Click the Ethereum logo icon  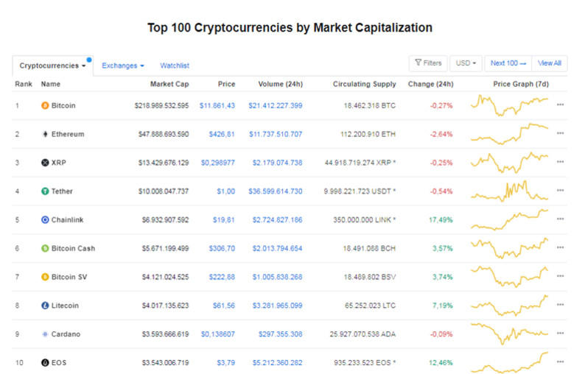tap(45, 134)
